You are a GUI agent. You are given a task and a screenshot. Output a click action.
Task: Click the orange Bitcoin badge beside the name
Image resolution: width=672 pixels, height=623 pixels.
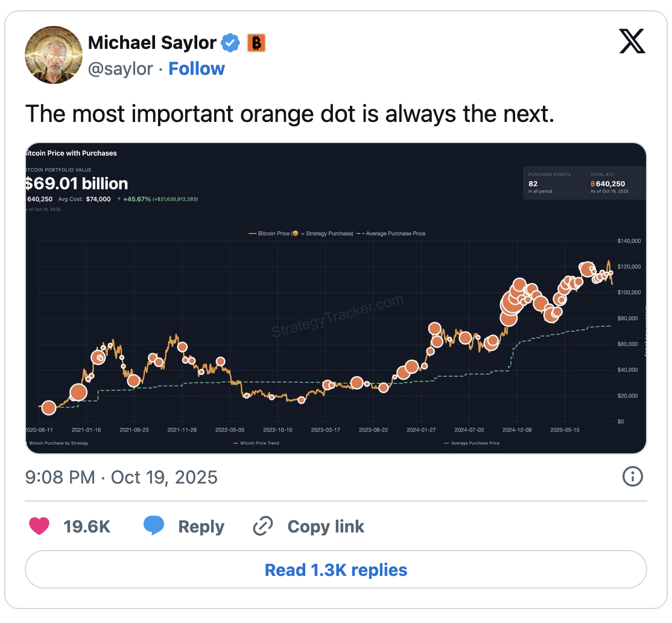256,43
